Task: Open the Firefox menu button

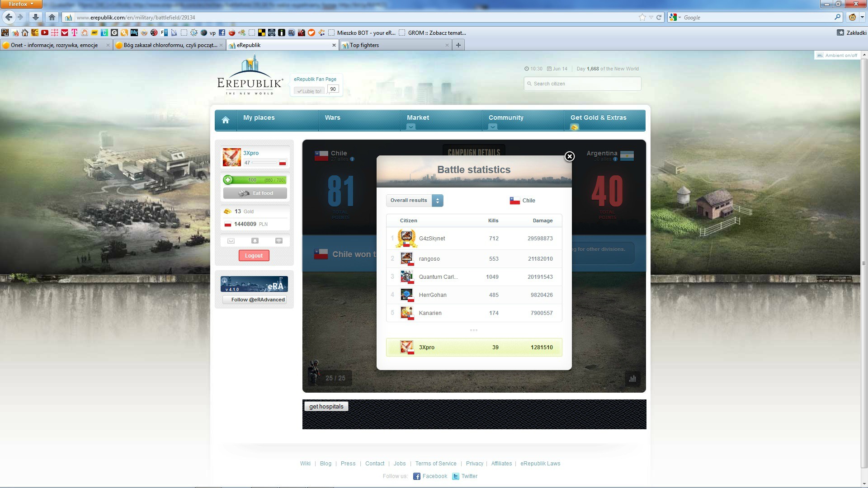Action: tap(21, 4)
